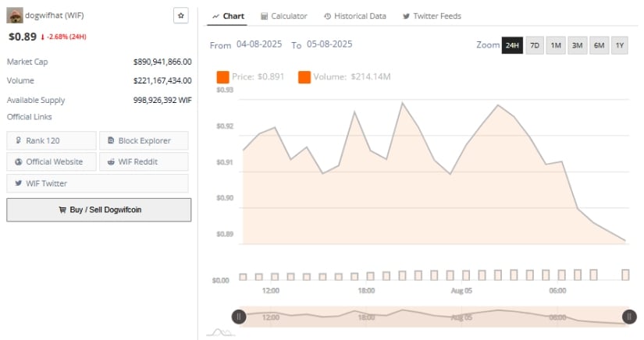Screen dimensions: 644x340
Task: Select the 24H zoom range
Action: [x=512, y=45]
